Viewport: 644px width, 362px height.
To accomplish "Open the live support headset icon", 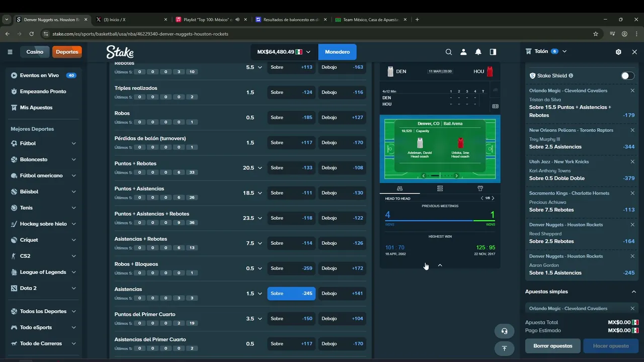I will pyautogui.click(x=504, y=331).
